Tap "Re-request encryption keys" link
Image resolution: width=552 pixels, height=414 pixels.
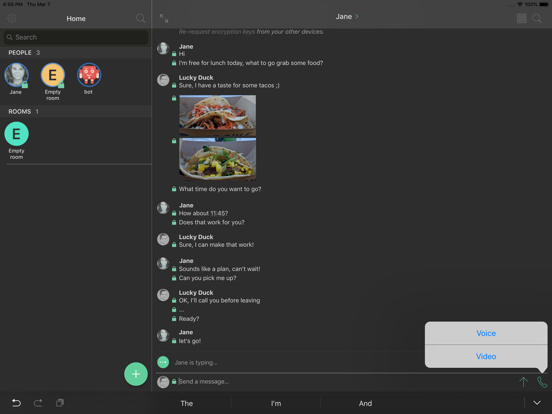click(217, 32)
